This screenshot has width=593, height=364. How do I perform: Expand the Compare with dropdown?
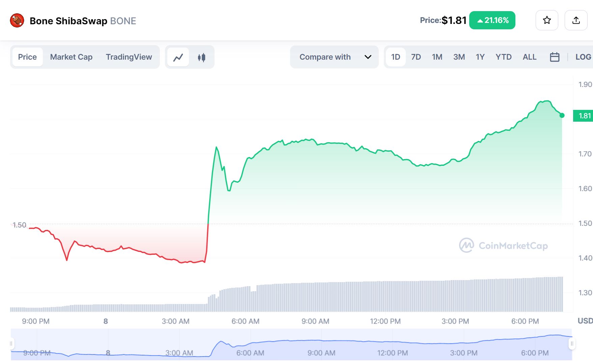click(334, 57)
